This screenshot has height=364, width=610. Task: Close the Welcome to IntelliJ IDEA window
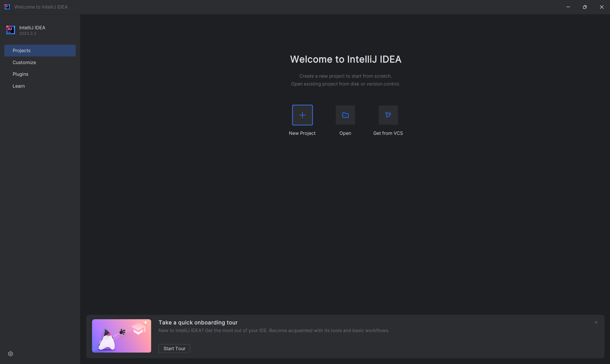pos(602,7)
